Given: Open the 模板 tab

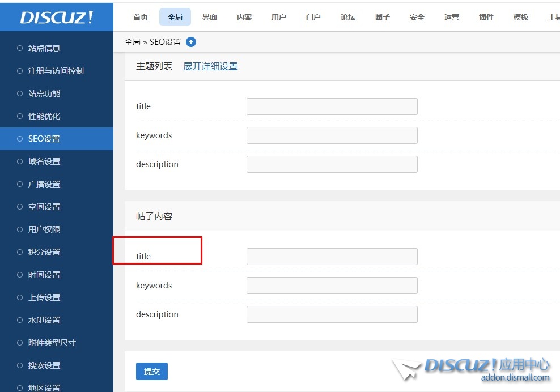Looking at the screenshot, I should click(x=520, y=17).
